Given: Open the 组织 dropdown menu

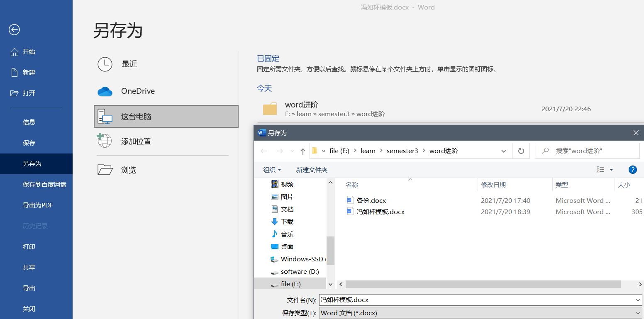Looking at the screenshot, I should [272, 170].
